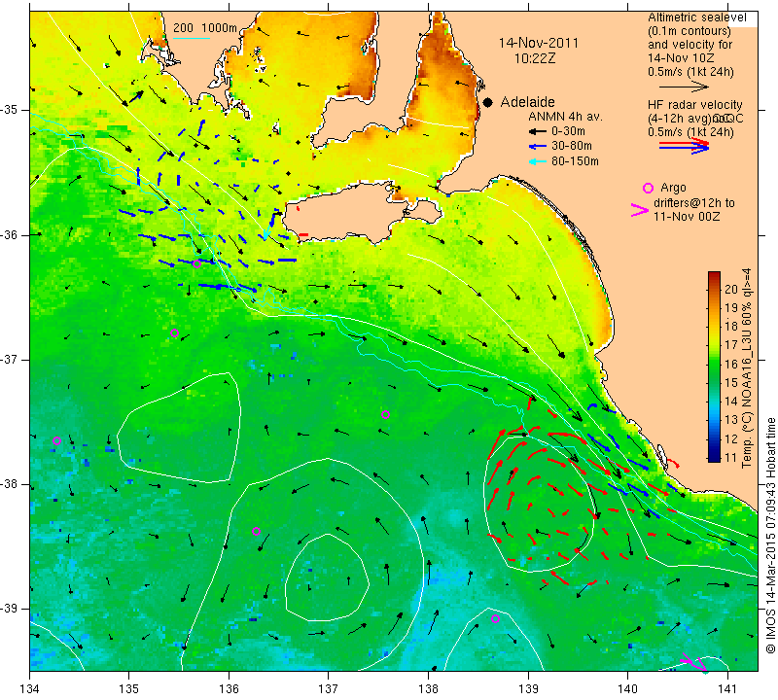Click the drifters@12h legend text
Image resolution: width=778 pixels, height=700 pixels.
coord(693,203)
